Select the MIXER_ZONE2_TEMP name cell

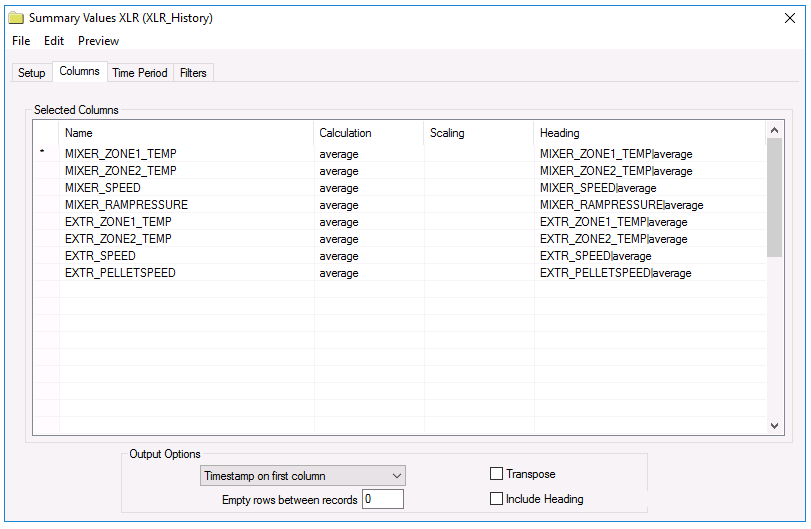[x=186, y=171]
